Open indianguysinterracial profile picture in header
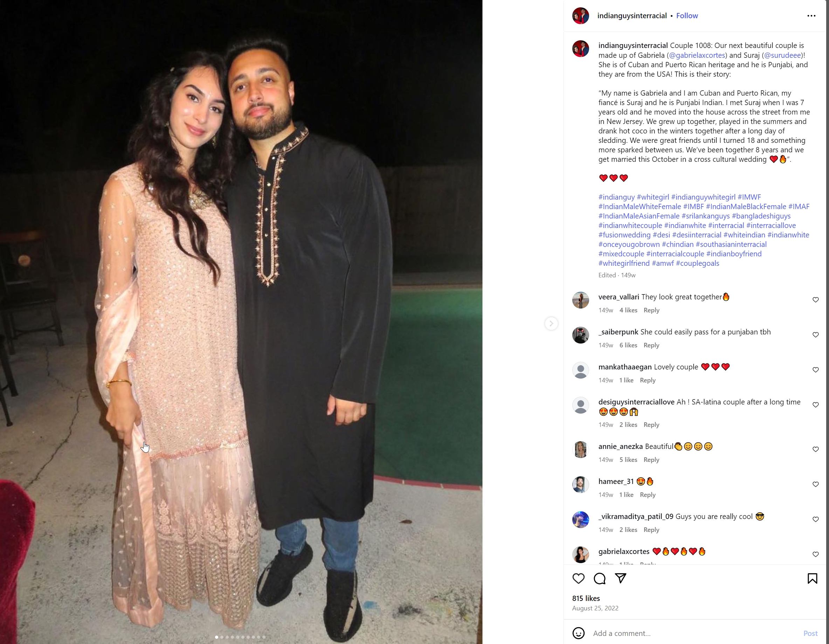The image size is (829, 644). [x=580, y=15]
